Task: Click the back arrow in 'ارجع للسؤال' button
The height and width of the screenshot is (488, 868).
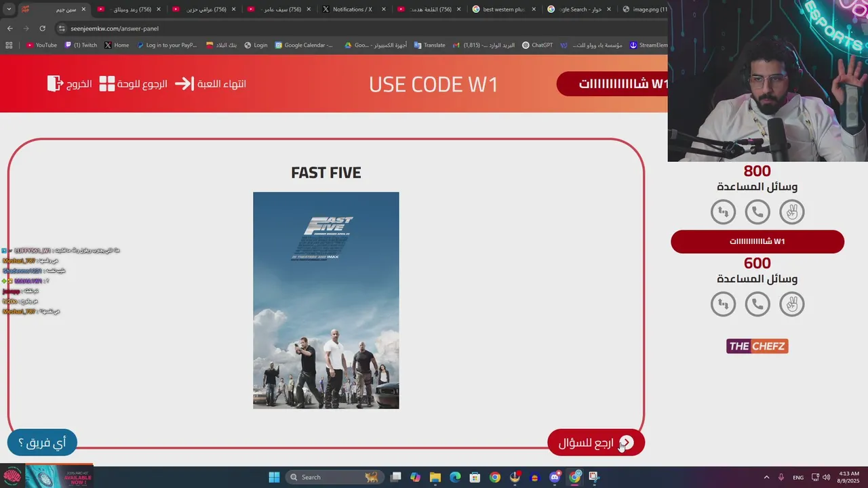Action: pyautogui.click(x=627, y=443)
